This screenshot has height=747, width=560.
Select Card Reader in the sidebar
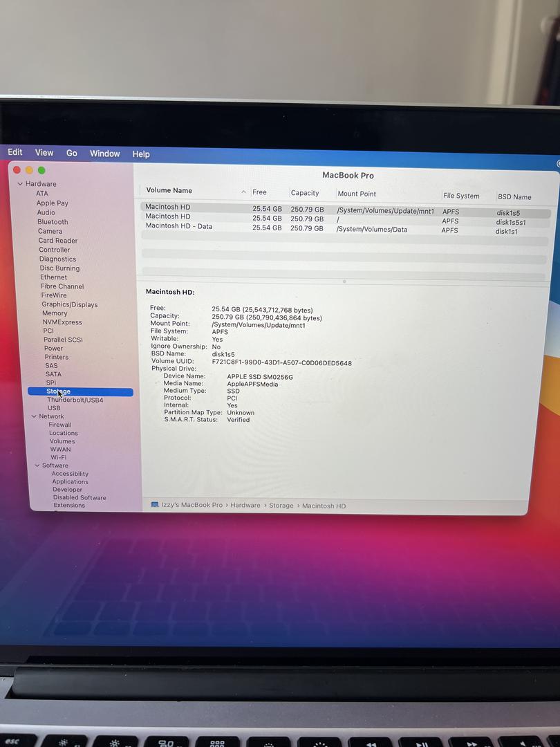point(58,241)
